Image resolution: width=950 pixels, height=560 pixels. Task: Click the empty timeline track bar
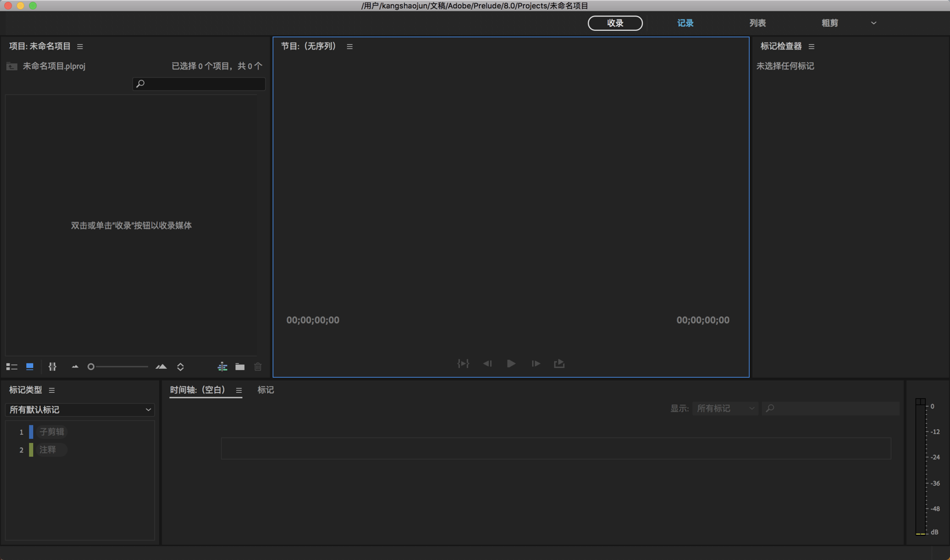(x=556, y=449)
